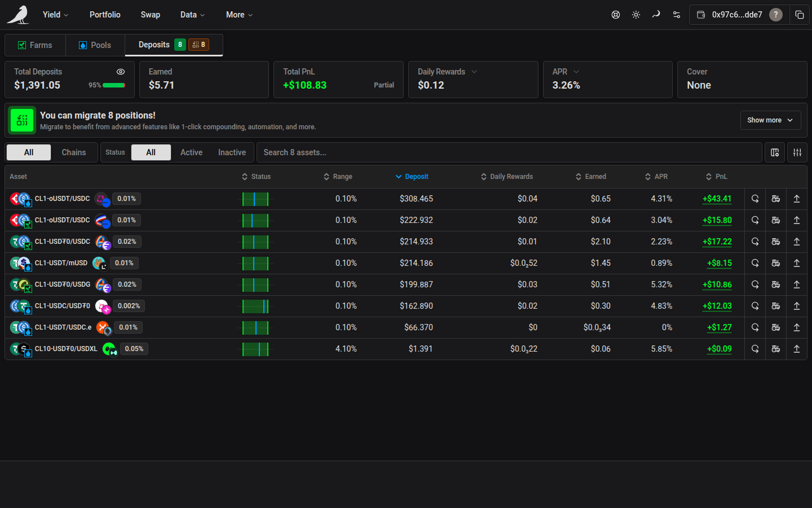Click tractor icon for $308.465 CL1-oUSDT/USDC row

(776, 199)
